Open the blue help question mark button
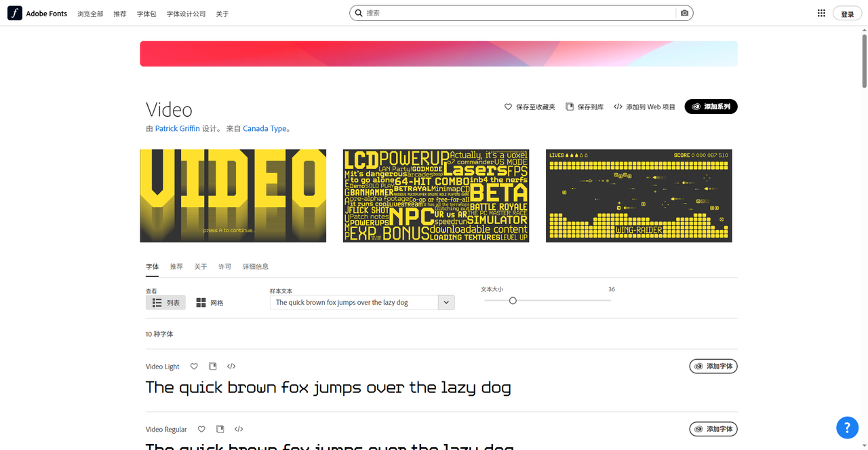The width and height of the screenshot is (868, 450). pyautogui.click(x=847, y=427)
